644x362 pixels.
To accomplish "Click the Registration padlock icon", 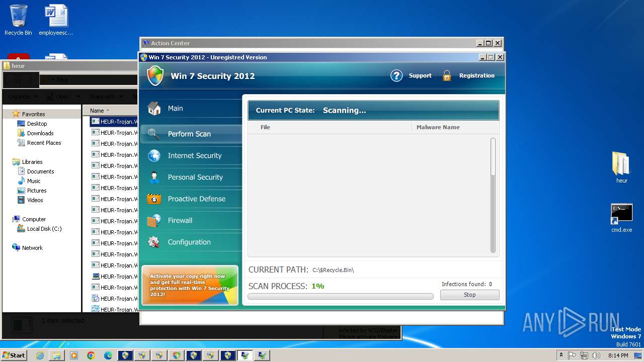I will pyautogui.click(x=447, y=75).
